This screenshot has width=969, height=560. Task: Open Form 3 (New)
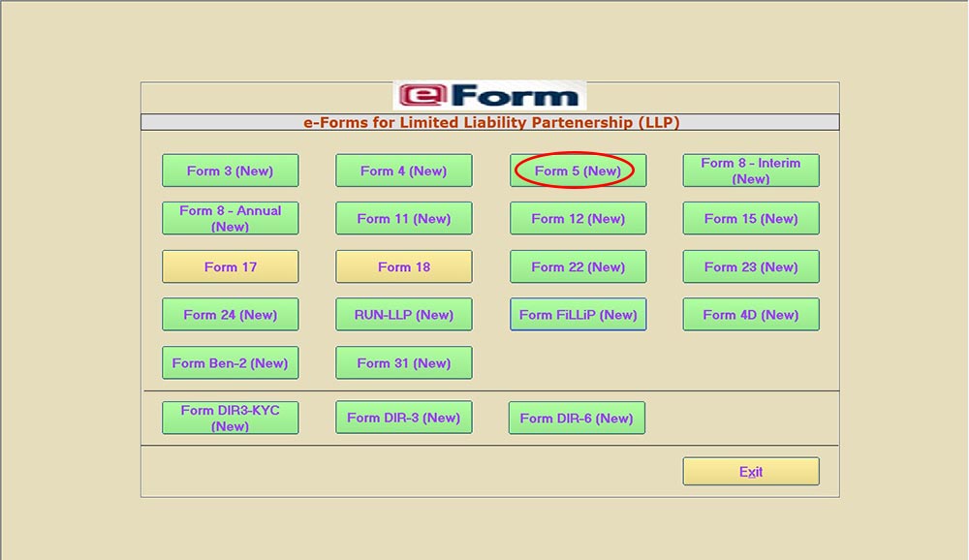[x=230, y=171]
